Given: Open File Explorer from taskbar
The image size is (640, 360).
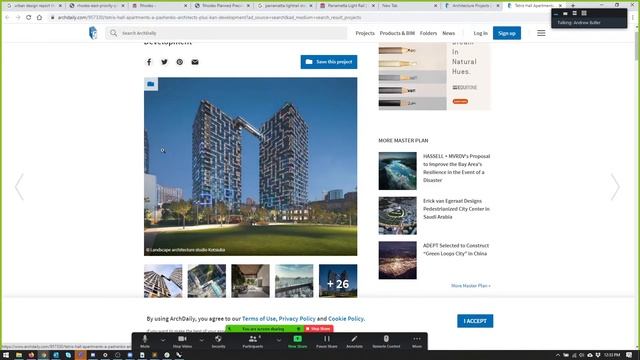Looking at the screenshot, I should coord(19,355).
